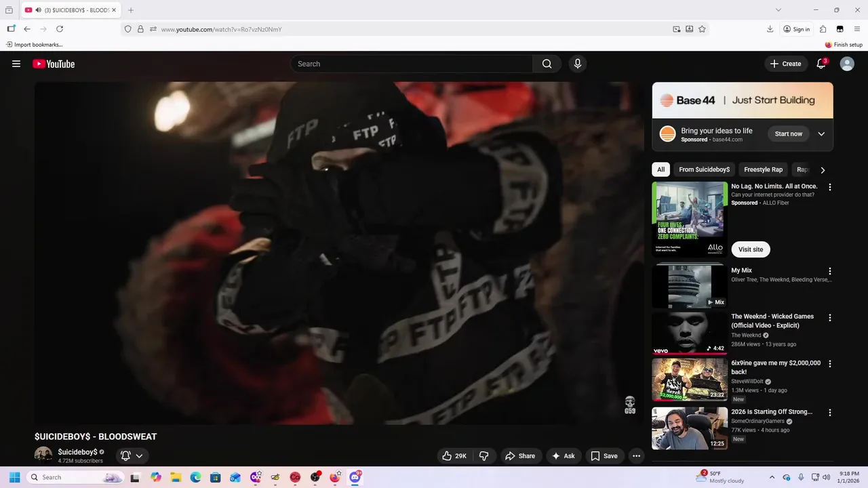Open $uicideboy$ channel avatar
This screenshot has width=868, height=488.
pos(43,455)
